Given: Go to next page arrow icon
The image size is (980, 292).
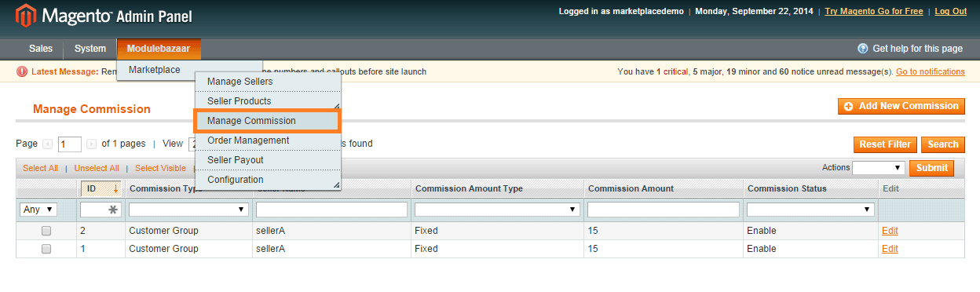Looking at the screenshot, I should tap(91, 144).
